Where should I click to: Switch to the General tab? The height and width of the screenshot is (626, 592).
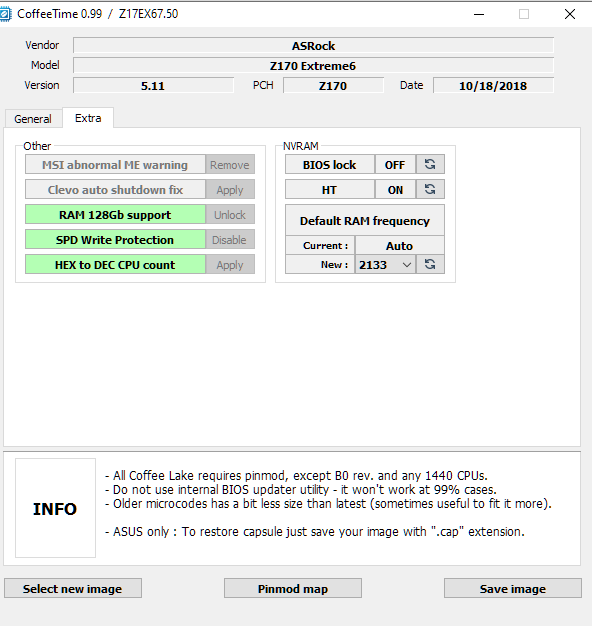[33, 119]
